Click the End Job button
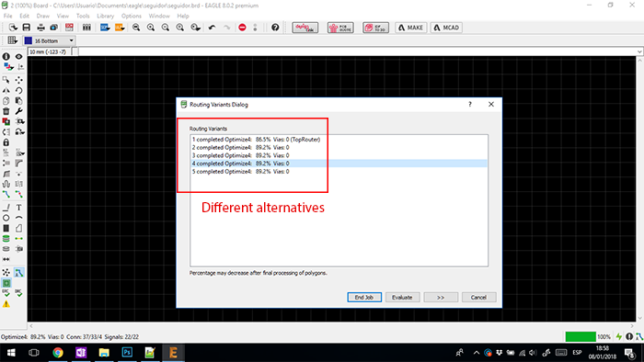Image resolution: width=644 pixels, height=362 pixels. pos(364,297)
